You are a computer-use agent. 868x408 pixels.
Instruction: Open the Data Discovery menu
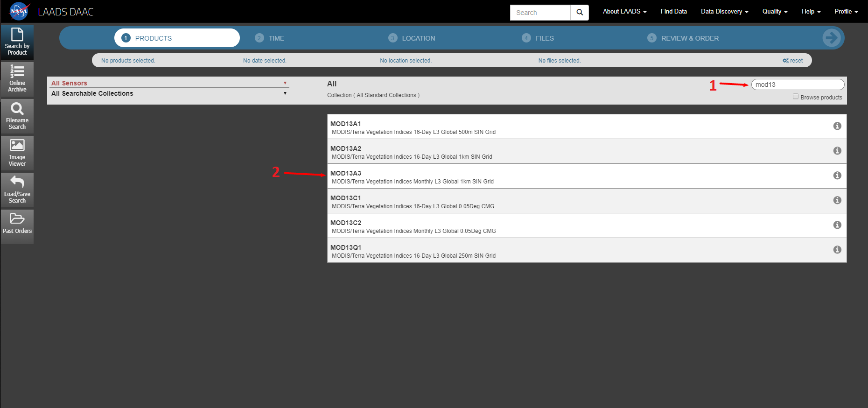pos(724,12)
